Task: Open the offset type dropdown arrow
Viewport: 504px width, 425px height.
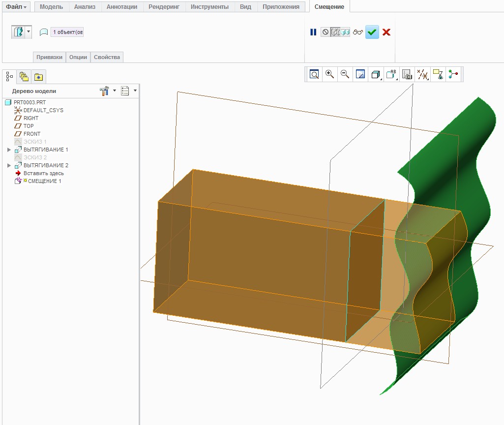Action: point(29,32)
